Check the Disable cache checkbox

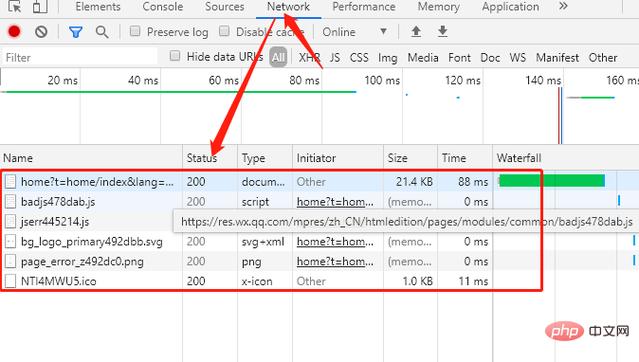[224, 31]
